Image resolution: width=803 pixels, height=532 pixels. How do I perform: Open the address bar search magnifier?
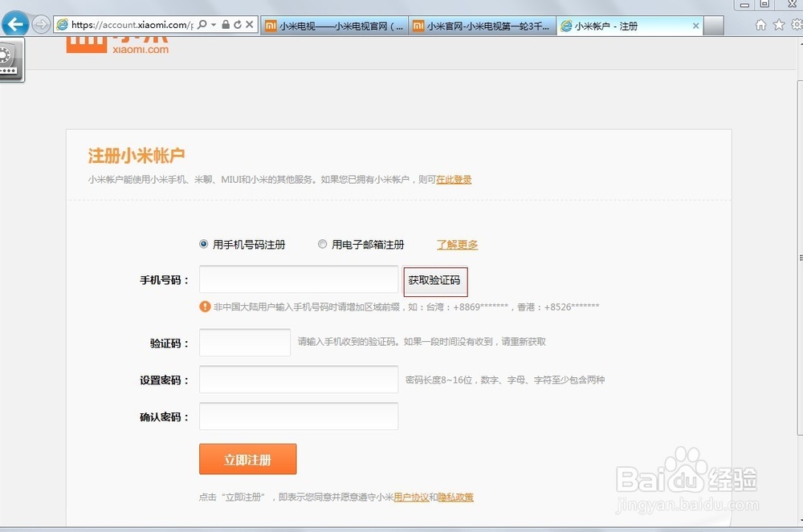click(x=202, y=25)
